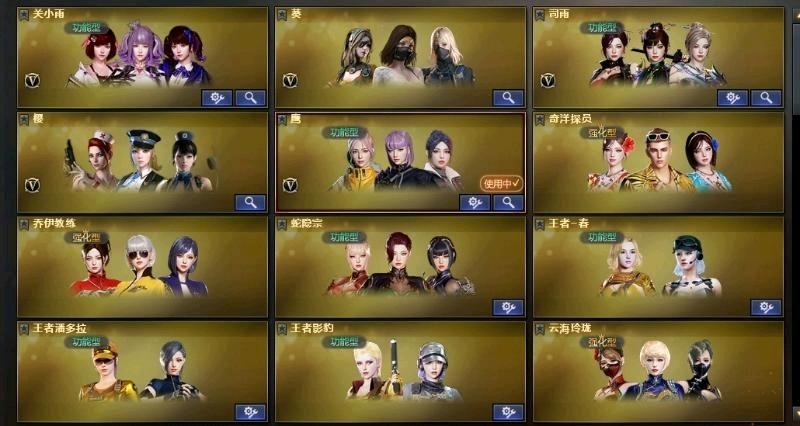Screen dimensions: 800x426
Task: Click the settings icon on 王者影豹 card
Action: [x=508, y=412]
